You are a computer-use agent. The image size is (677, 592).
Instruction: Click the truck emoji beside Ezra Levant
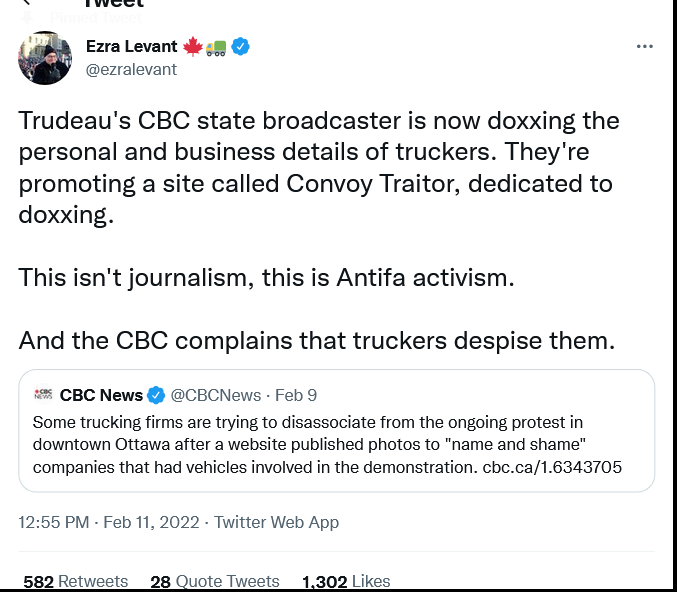coord(216,46)
